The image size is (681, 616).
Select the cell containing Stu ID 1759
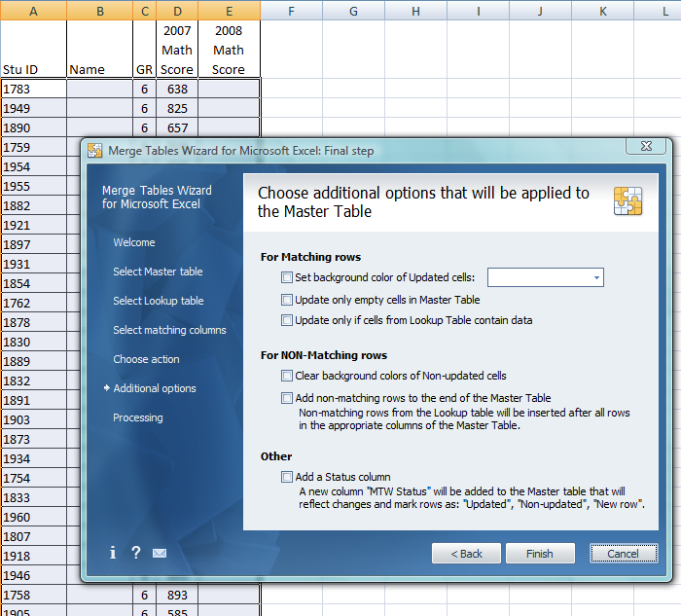34,147
